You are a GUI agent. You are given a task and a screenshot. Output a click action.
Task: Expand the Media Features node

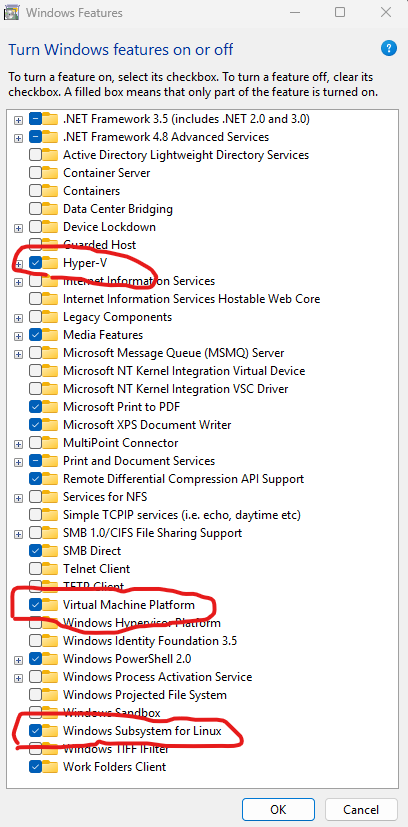coord(18,335)
